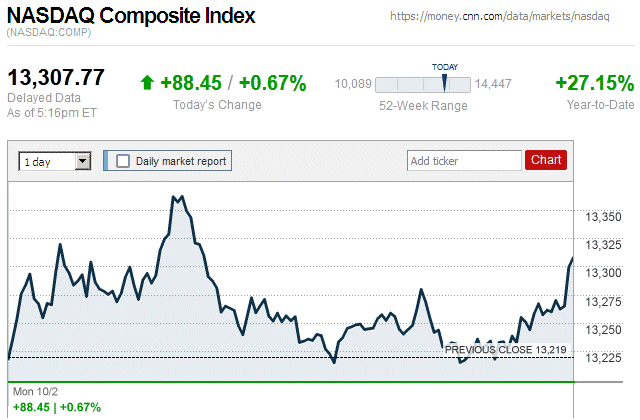
Task: Click the TODAY marker on range bar
Action: point(445,84)
